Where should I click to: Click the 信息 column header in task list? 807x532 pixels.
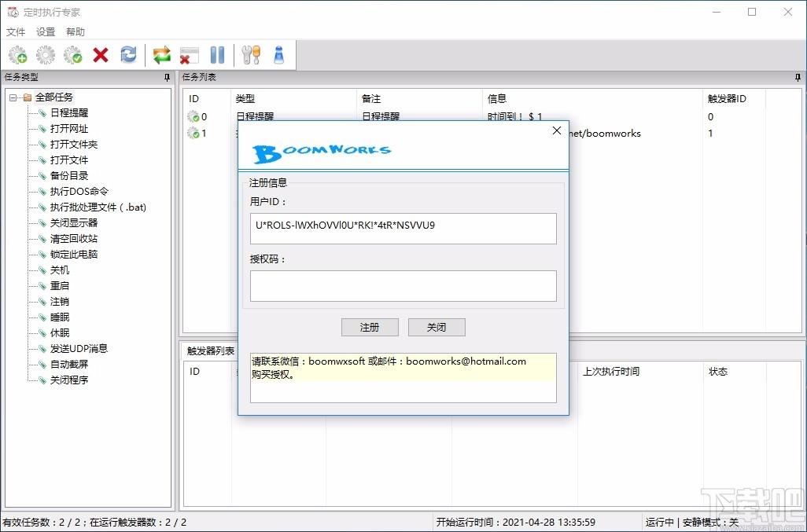(x=593, y=99)
